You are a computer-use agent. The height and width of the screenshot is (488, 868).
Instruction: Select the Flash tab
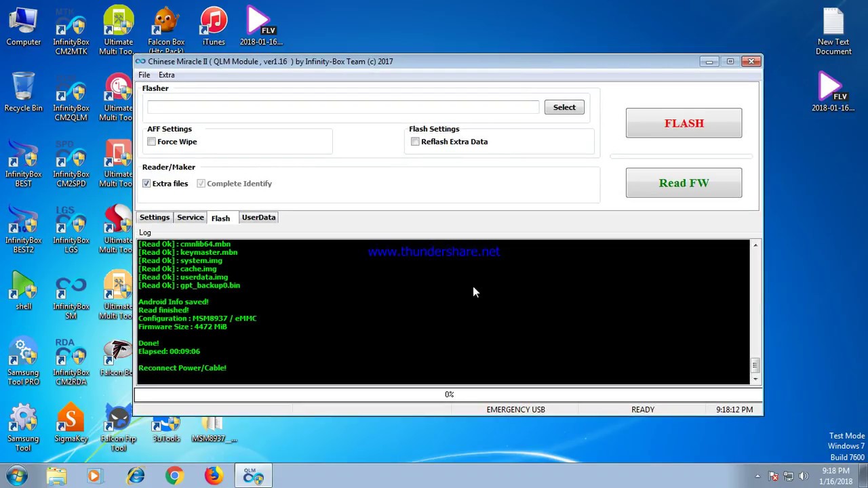[220, 218]
